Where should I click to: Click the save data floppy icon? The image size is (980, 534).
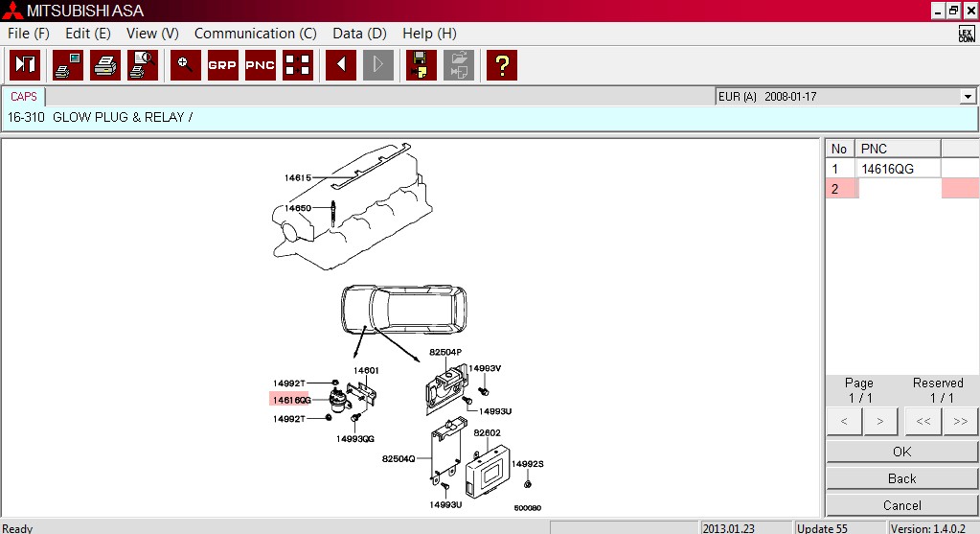(x=422, y=65)
